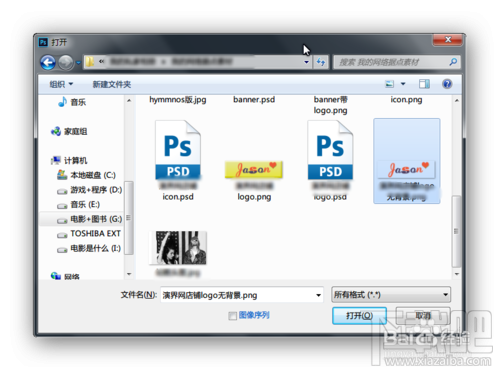Click the navigation pane scrollbar thumb
This screenshot has width=500, height=371.
(x=129, y=218)
